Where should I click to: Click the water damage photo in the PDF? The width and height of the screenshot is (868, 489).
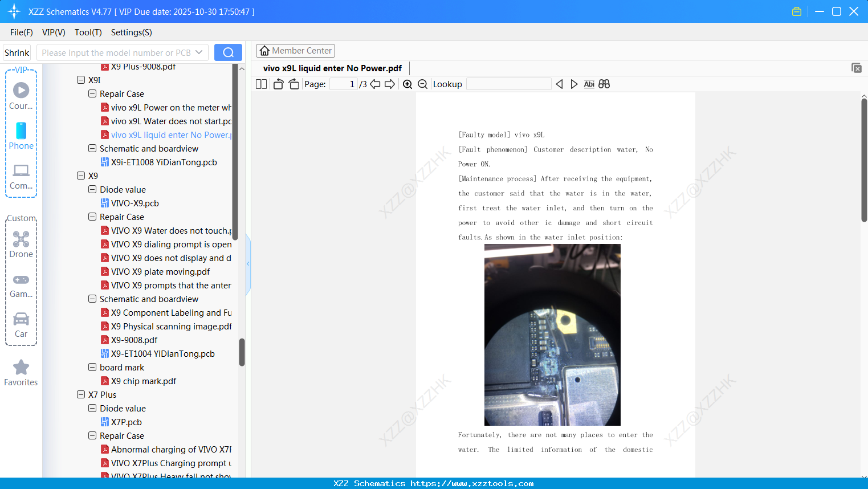tap(552, 335)
